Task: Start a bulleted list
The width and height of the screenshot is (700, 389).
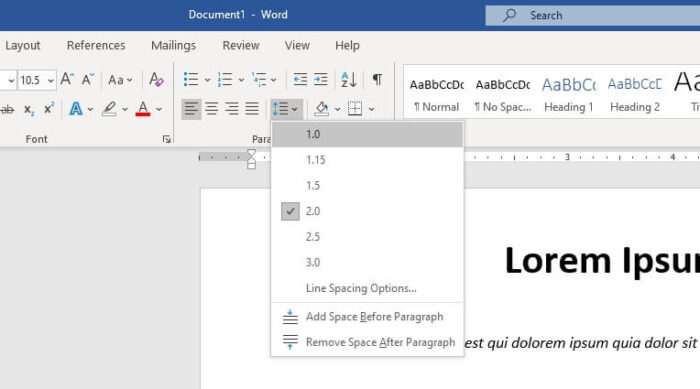Action: 191,79
